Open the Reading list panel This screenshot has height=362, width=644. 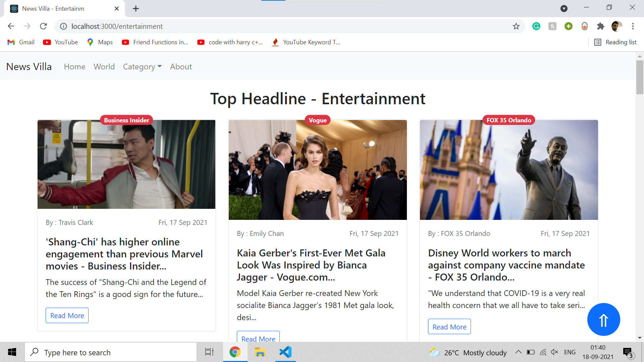[x=615, y=42]
